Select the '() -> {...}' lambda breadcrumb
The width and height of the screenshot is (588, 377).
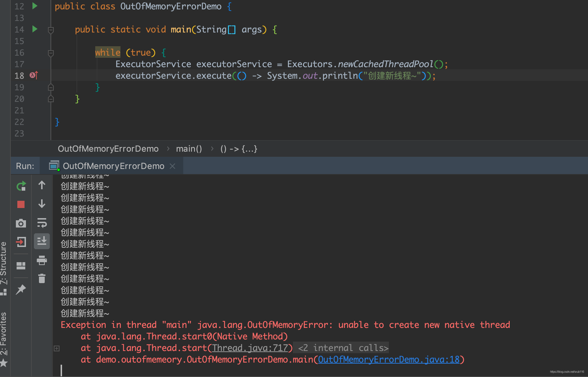[239, 149]
